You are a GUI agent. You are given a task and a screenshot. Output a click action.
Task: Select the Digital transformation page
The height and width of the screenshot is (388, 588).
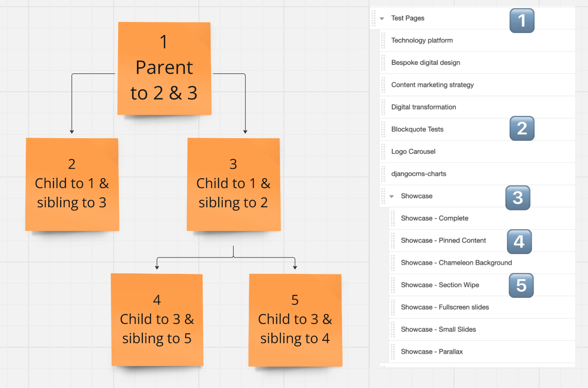click(424, 107)
